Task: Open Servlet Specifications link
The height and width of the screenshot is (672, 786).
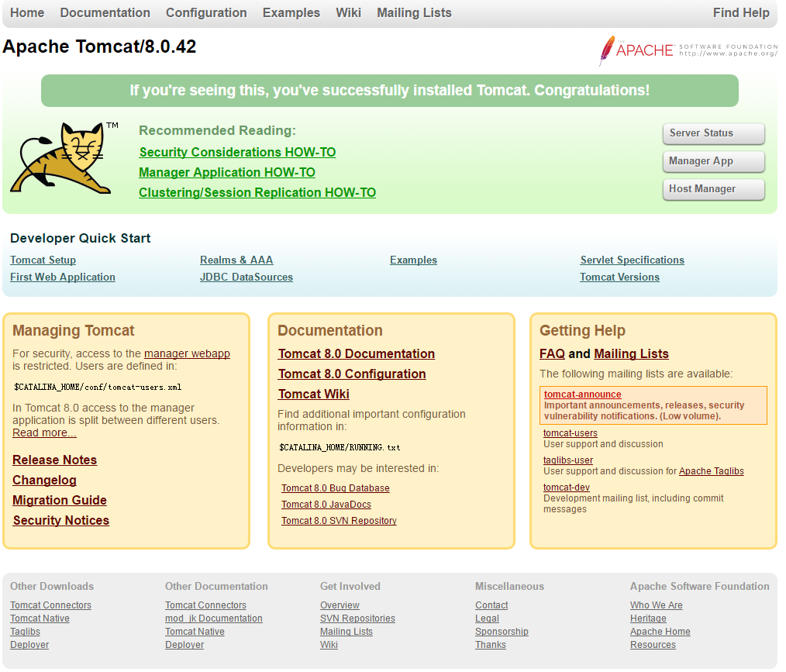Action: click(632, 260)
